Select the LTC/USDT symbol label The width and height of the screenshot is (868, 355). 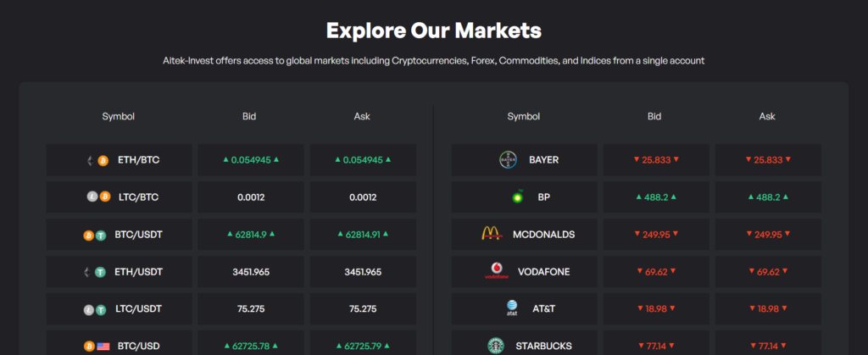pos(138,309)
